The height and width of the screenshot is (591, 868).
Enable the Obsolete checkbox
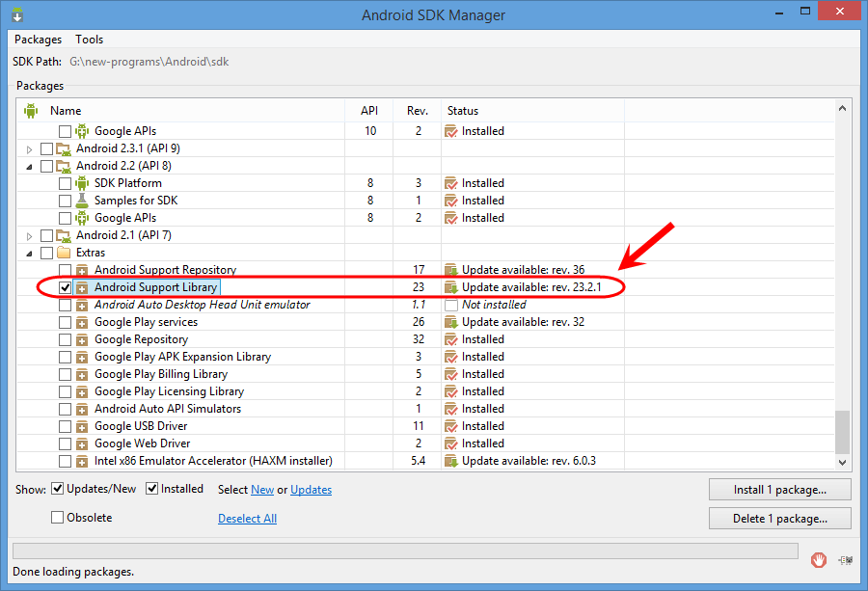[57, 518]
